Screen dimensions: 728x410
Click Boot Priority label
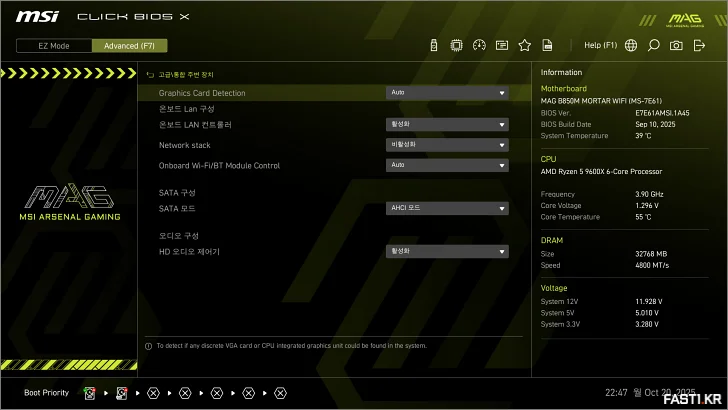[46, 393]
